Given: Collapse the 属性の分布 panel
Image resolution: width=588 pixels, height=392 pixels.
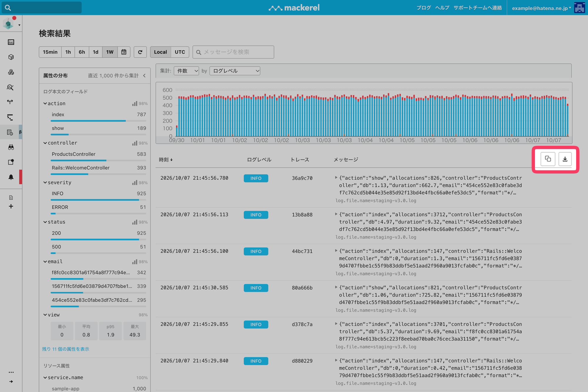Looking at the screenshot, I should click(x=144, y=76).
